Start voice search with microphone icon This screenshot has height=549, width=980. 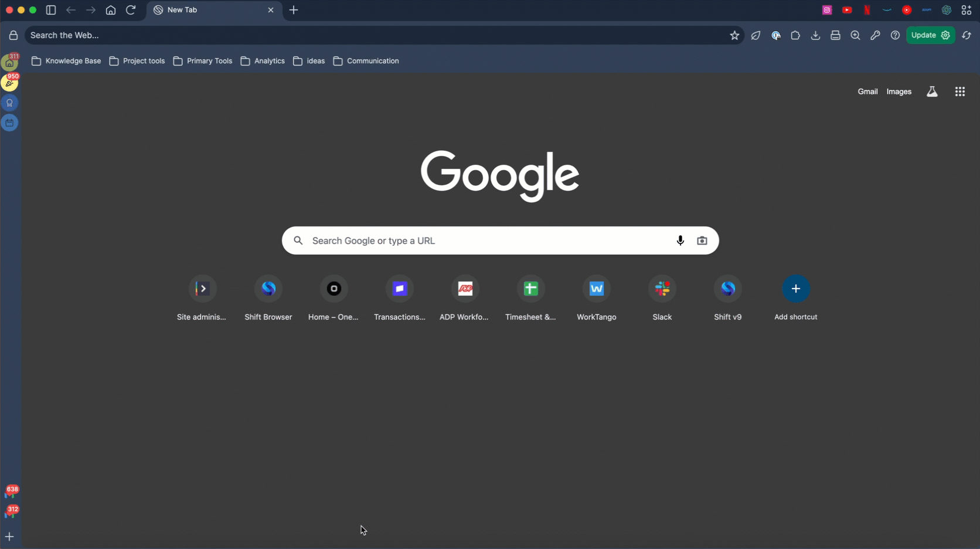click(x=680, y=240)
